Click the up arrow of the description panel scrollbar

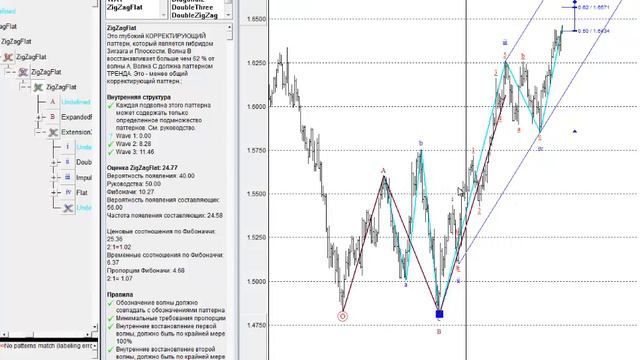[x=229, y=27]
